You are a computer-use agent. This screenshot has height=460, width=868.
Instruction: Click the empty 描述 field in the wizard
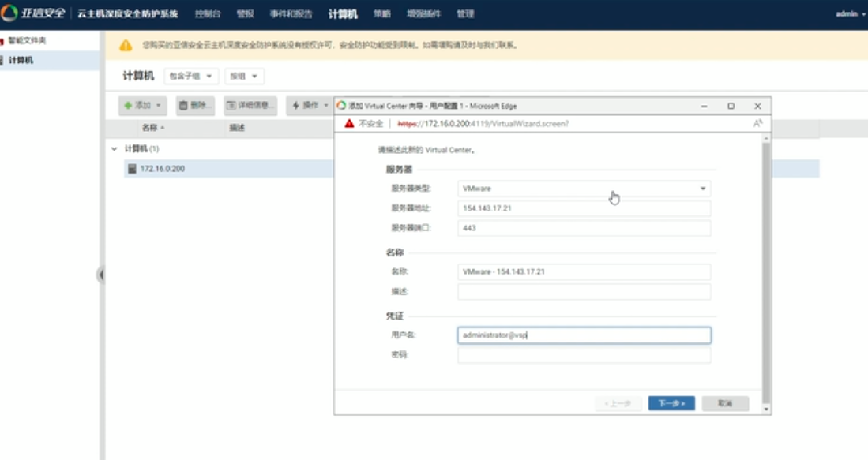pos(584,292)
